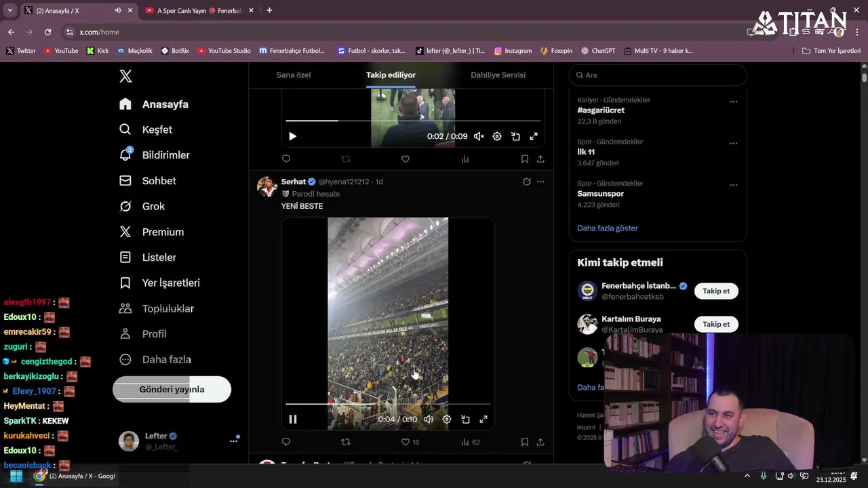Viewport: 868px width, 488px height.
Task: Open Bildirimler notifications
Action: [155, 155]
